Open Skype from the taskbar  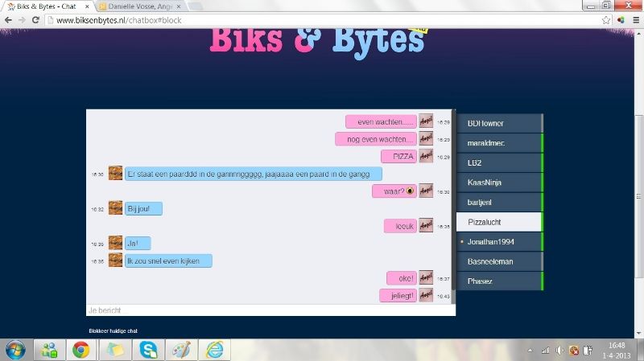(x=148, y=350)
